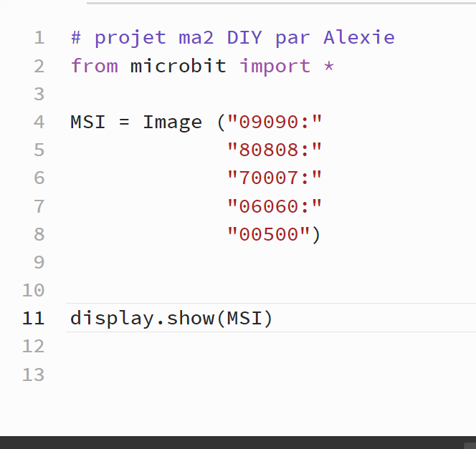The height and width of the screenshot is (449, 476).
Task: Click the word 'Image' on line 4
Action: tap(173, 122)
